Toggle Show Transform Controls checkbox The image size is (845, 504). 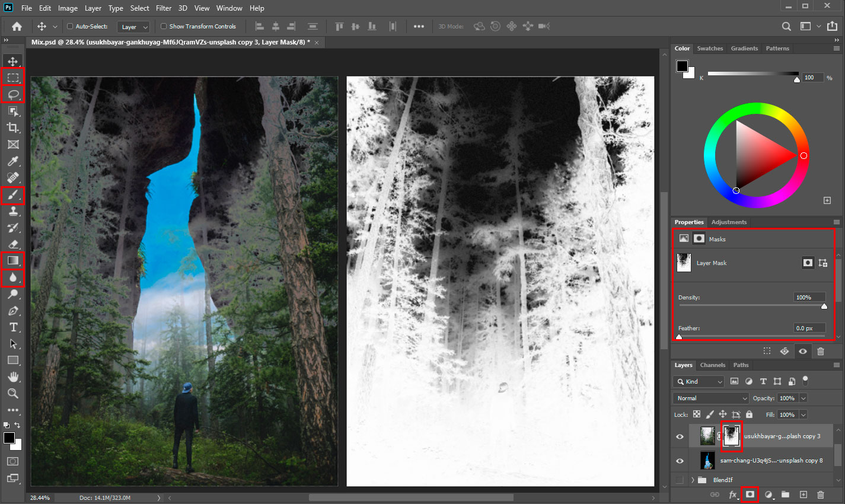162,26
